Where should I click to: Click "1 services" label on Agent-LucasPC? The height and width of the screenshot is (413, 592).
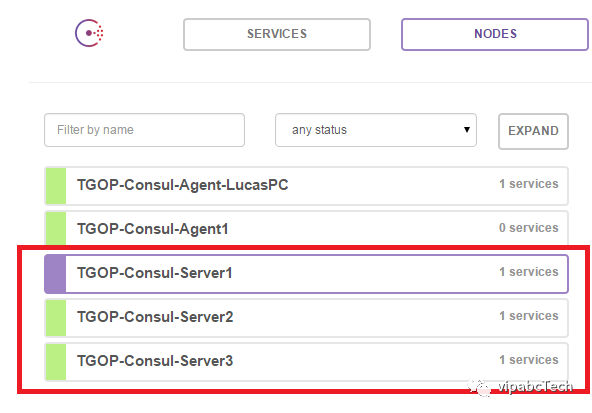tap(528, 184)
